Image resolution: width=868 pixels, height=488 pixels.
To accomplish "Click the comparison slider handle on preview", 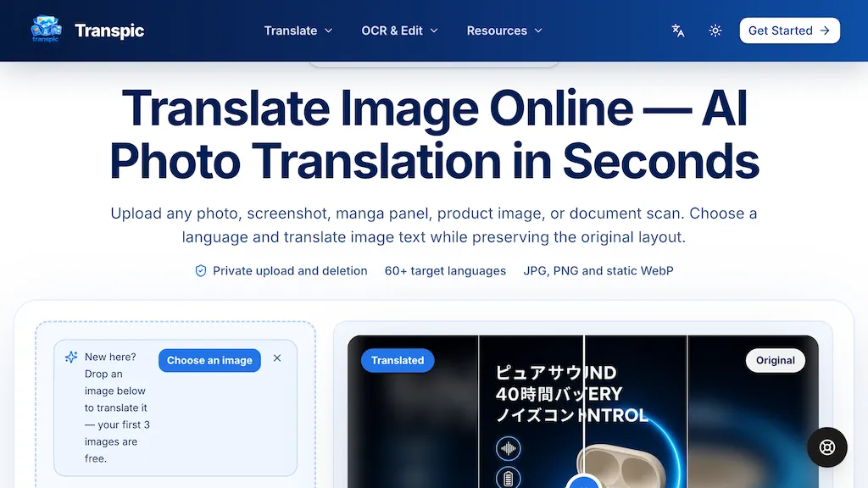I will [x=583, y=481].
